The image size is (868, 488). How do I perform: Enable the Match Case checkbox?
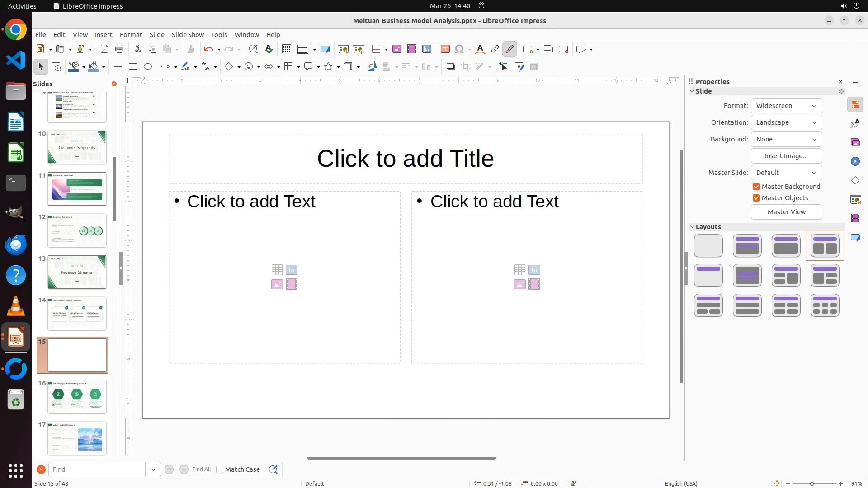[x=220, y=469]
